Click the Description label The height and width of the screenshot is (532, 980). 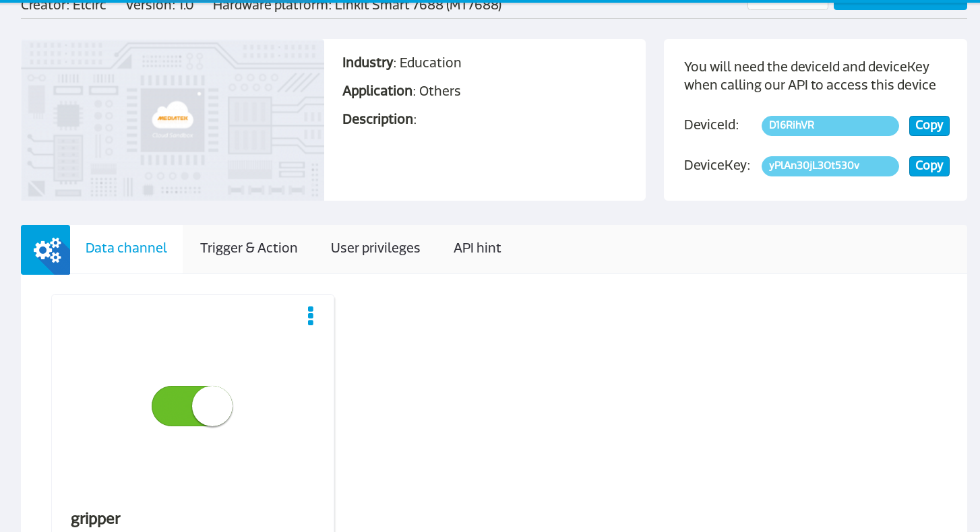[x=379, y=119]
